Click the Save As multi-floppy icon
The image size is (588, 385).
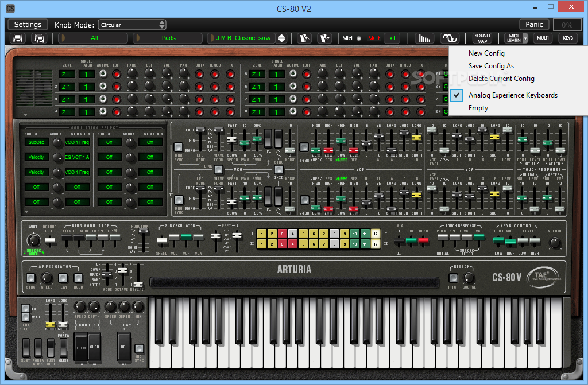pos(40,38)
